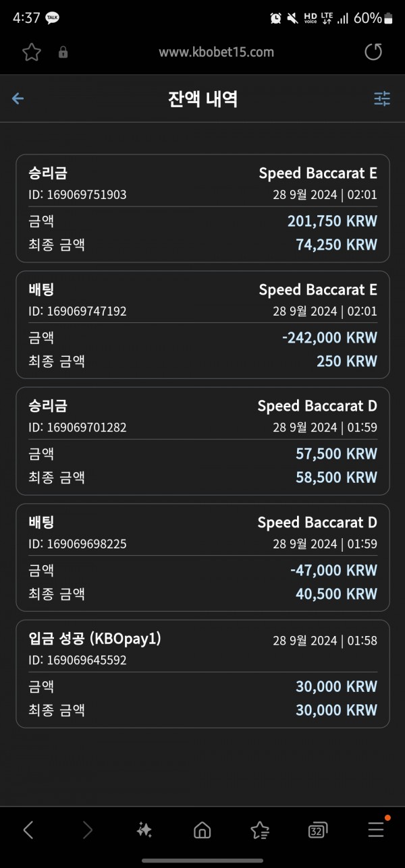Go forward with browser forward chevron
The width and height of the screenshot is (405, 868).
point(87,830)
